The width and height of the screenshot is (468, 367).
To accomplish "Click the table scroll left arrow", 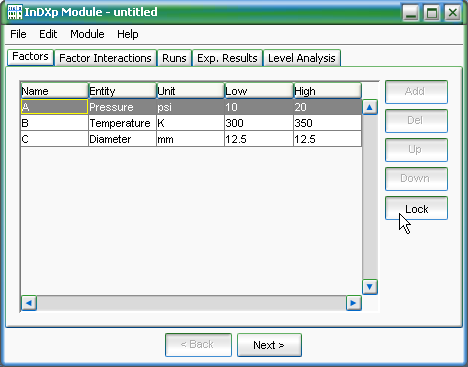I will [x=29, y=303].
